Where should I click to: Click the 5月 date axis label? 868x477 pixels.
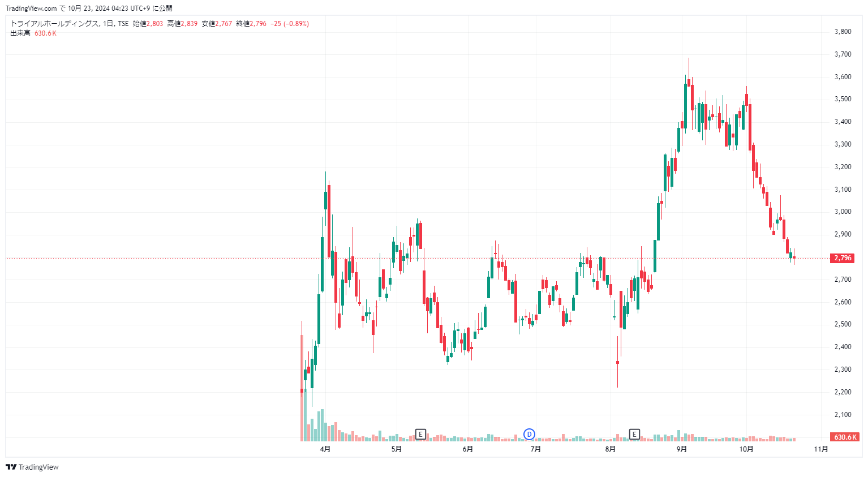[x=397, y=449]
